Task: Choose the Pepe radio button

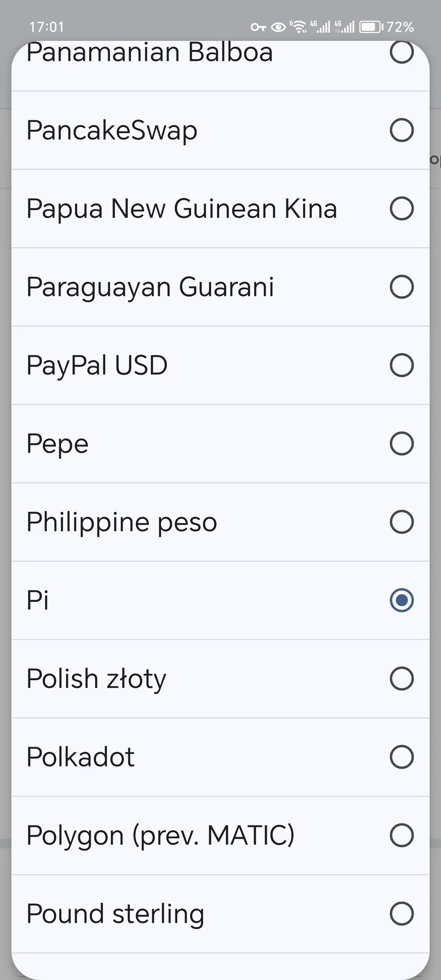Action: [x=401, y=444]
